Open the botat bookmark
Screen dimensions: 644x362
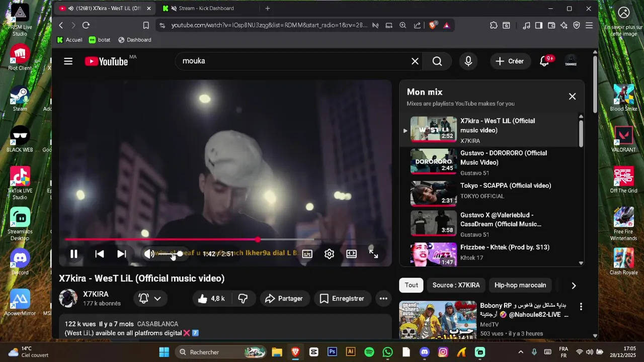pos(100,40)
